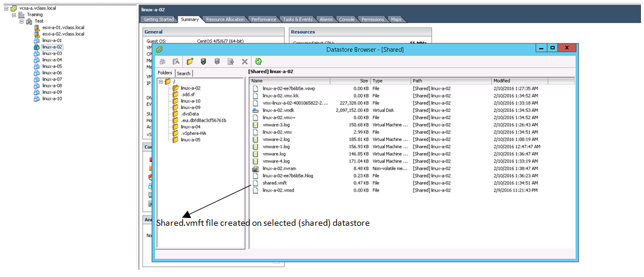644x277 pixels.
Task: Select esxi-a-01.vclass.local host in inventory
Action: point(63,28)
